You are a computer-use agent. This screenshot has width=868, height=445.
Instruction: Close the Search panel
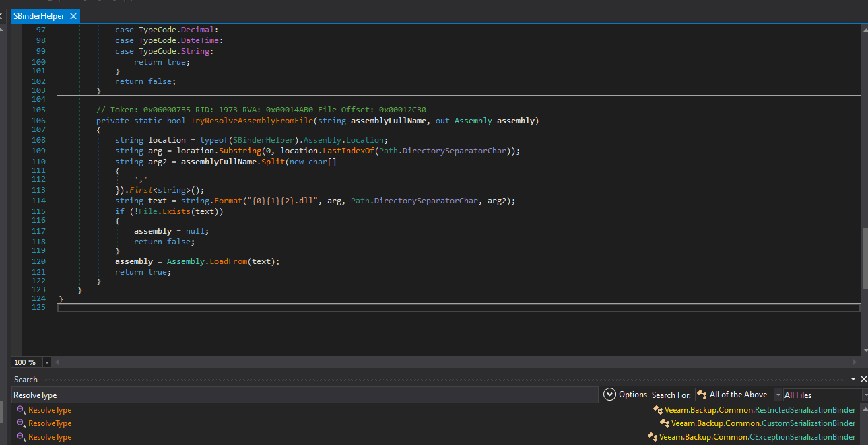pos(863,380)
